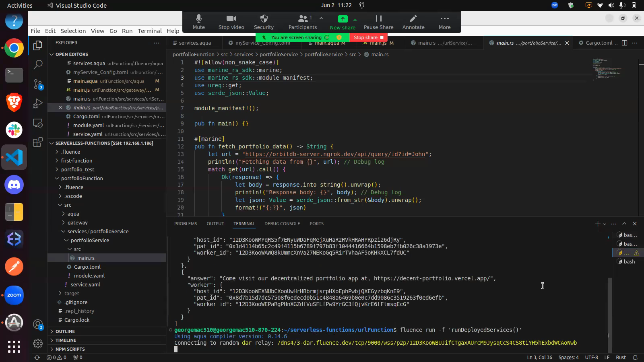Open the Run menu

(x=127, y=31)
